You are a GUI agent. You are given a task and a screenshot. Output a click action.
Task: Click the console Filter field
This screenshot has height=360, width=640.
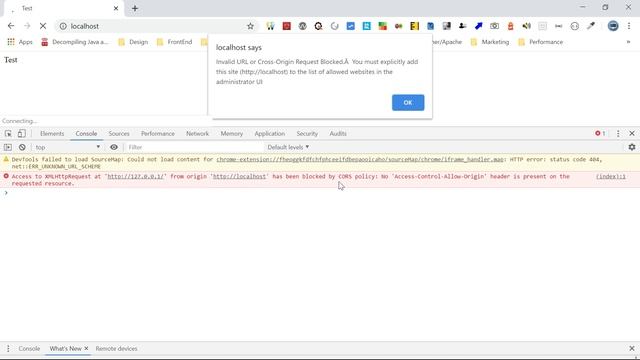tap(194, 147)
